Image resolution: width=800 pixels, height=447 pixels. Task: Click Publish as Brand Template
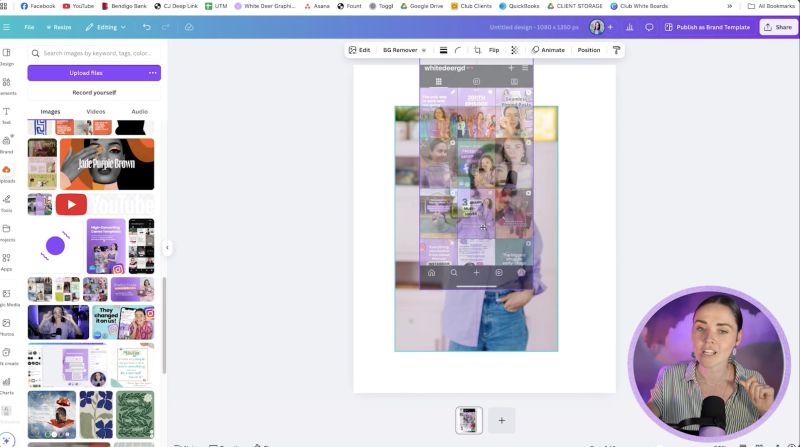pyautogui.click(x=707, y=27)
